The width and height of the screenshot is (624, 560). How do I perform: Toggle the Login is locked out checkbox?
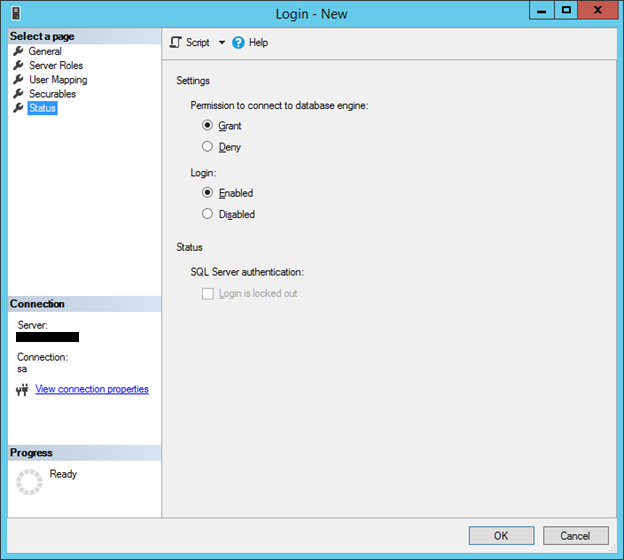[208, 294]
